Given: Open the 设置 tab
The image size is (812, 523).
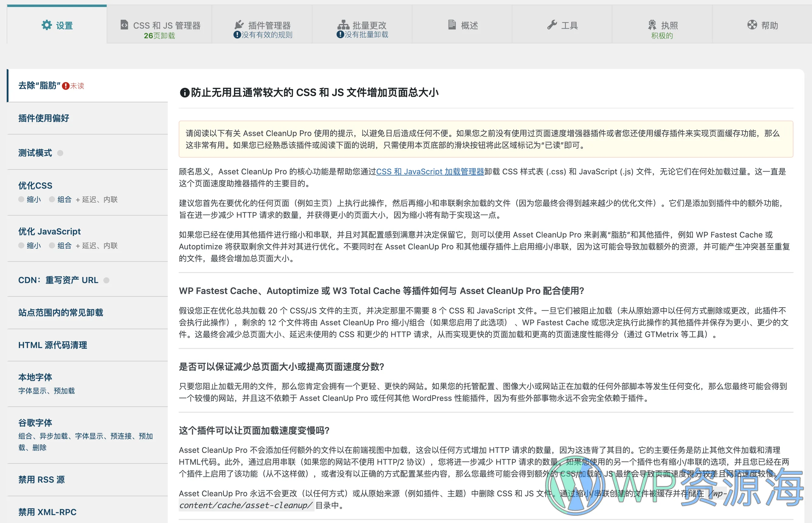Looking at the screenshot, I should 57,25.
